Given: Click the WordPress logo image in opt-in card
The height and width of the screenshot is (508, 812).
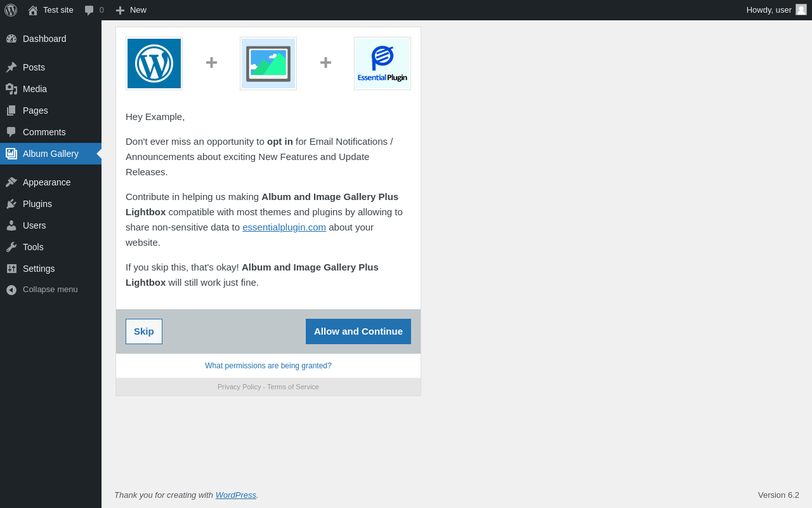Looking at the screenshot, I should pyautogui.click(x=154, y=63).
